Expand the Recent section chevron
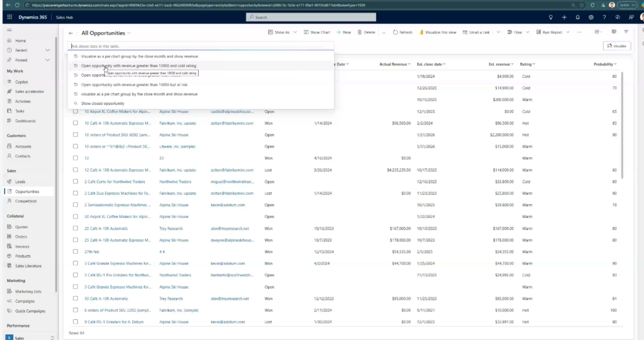This screenshot has width=644, height=340. [x=48, y=50]
